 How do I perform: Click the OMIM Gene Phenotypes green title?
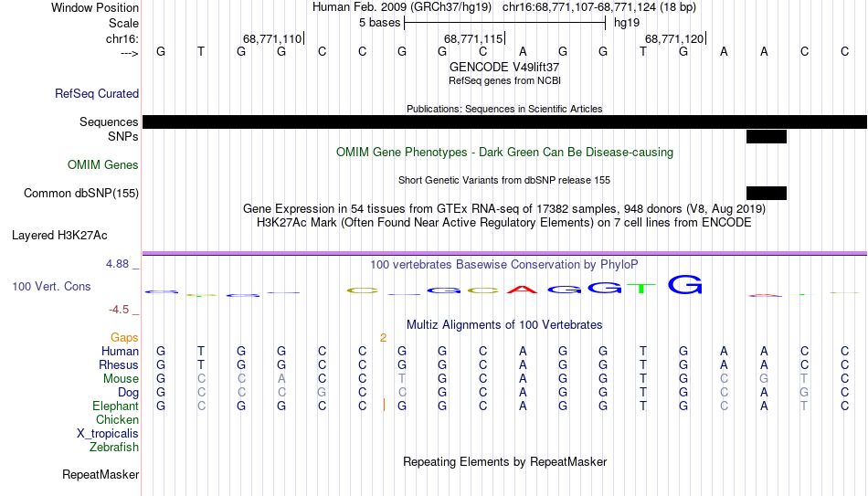click(504, 153)
